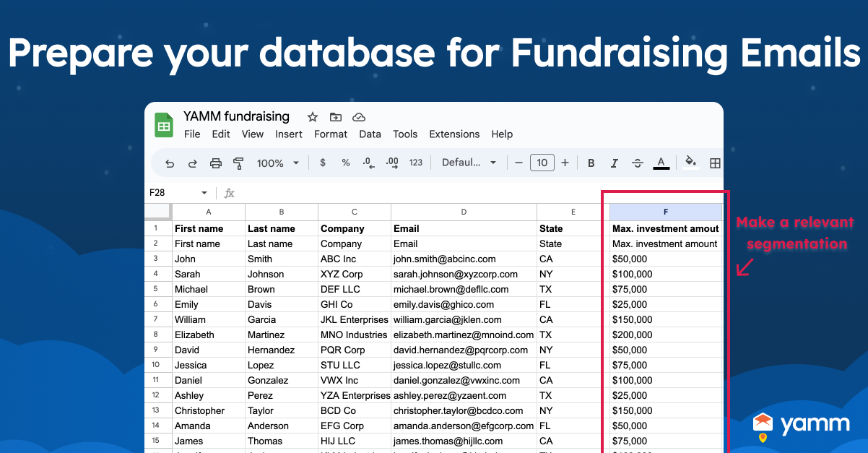Expand the name box dropdown arrow
This screenshot has height=453, width=868.
[204, 193]
